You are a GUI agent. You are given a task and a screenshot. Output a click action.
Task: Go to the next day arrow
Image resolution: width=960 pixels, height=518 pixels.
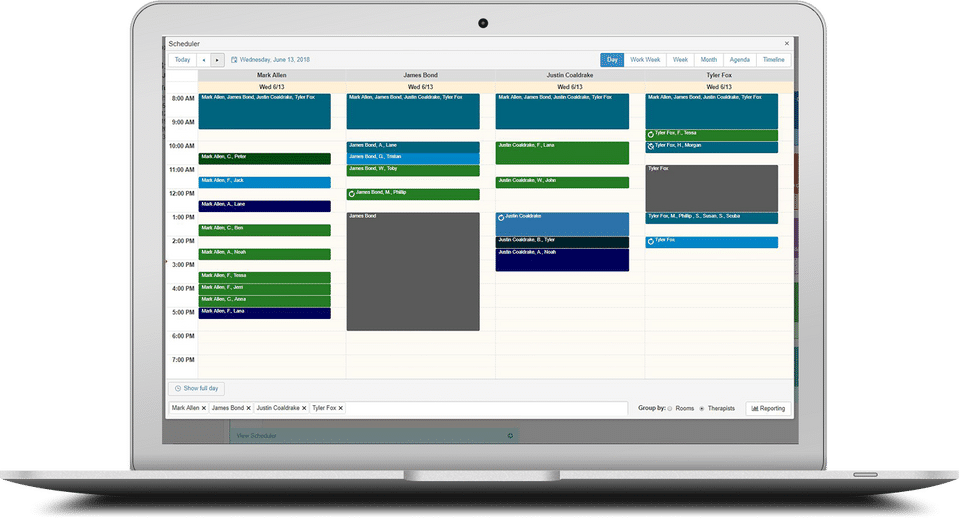[217, 60]
